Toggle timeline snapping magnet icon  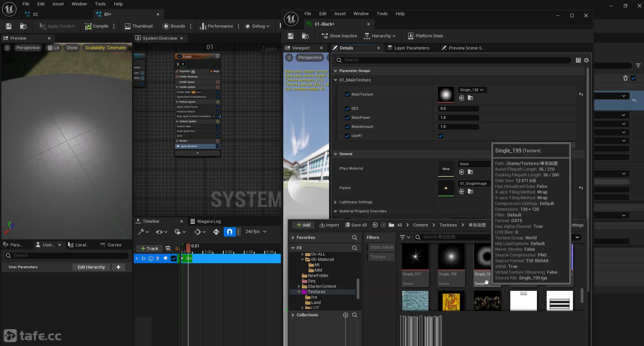230,232
